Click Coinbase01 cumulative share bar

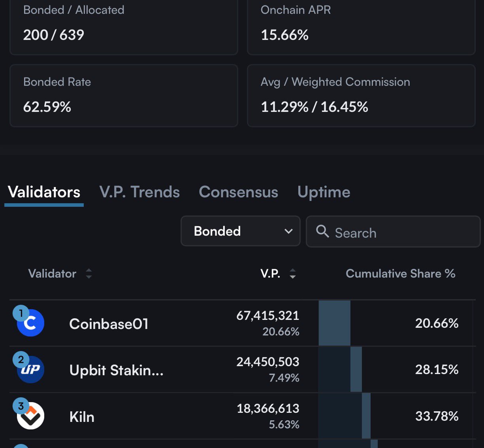tap(335, 323)
